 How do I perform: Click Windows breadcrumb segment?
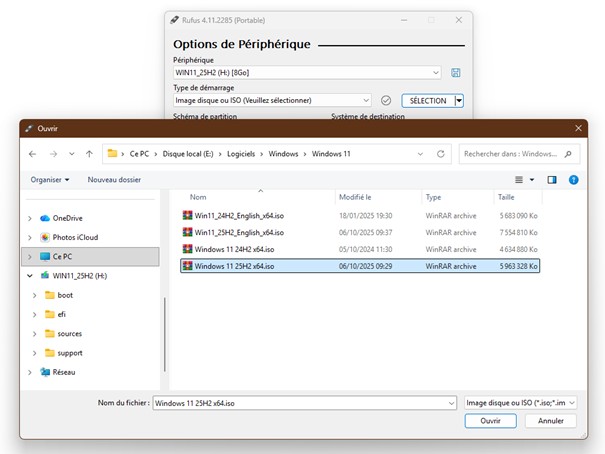pos(284,154)
